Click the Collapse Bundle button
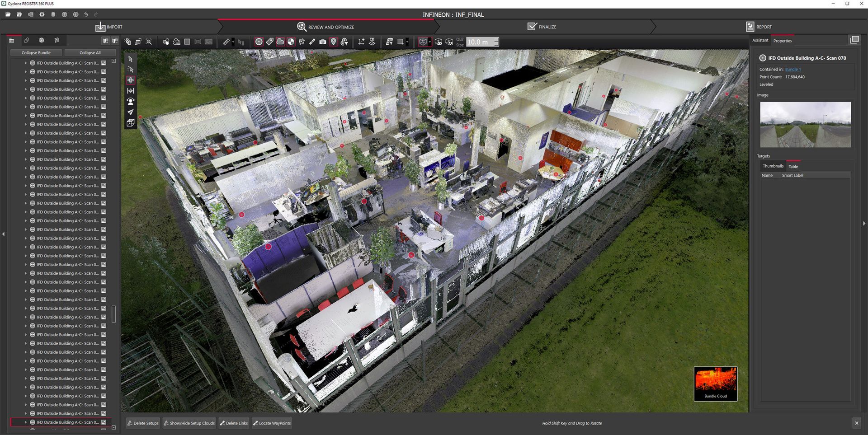Image resolution: width=868 pixels, height=435 pixels. pyautogui.click(x=36, y=53)
